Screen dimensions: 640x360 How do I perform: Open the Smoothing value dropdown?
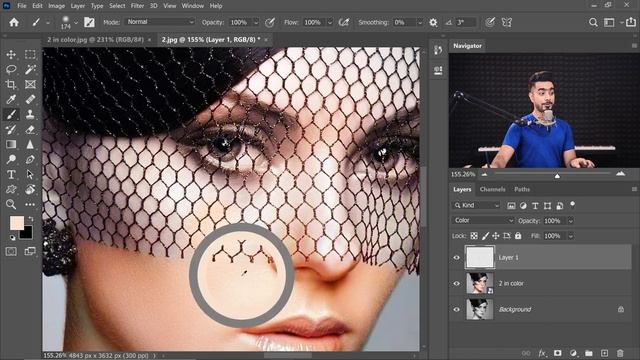[420, 22]
